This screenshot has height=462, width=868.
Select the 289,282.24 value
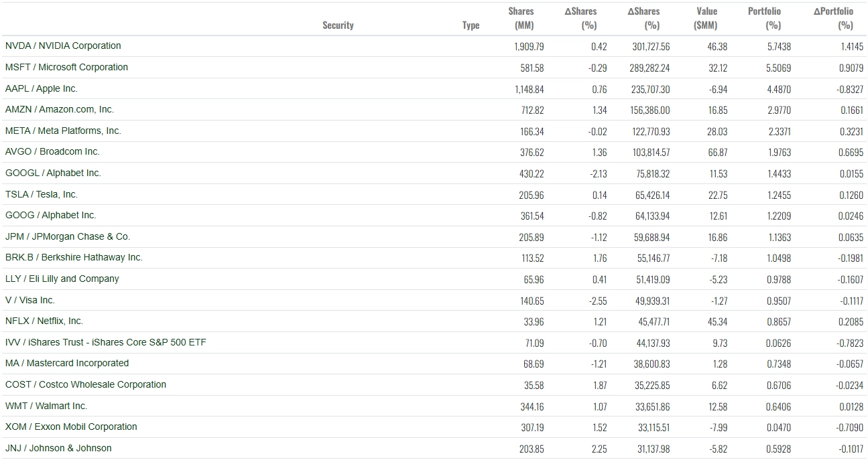pyautogui.click(x=651, y=68)
